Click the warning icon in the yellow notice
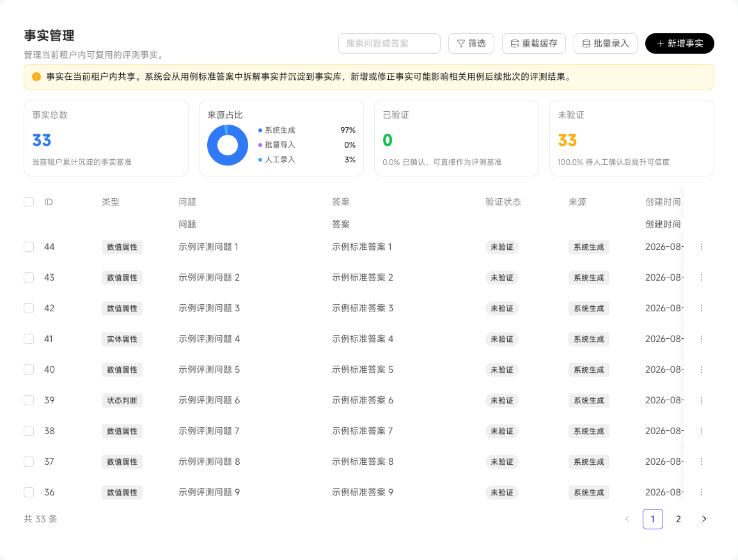The height and width of the screenshot is (560, 738). (36, 77)
